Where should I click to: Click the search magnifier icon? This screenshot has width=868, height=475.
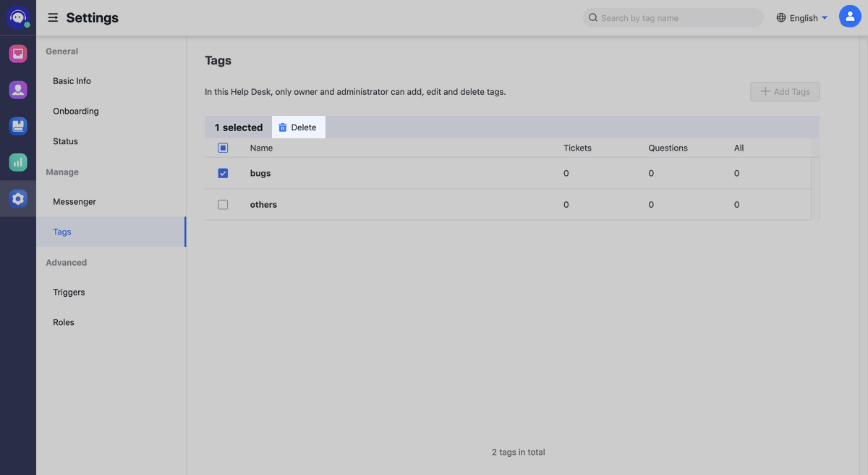(x=593, y=17)
